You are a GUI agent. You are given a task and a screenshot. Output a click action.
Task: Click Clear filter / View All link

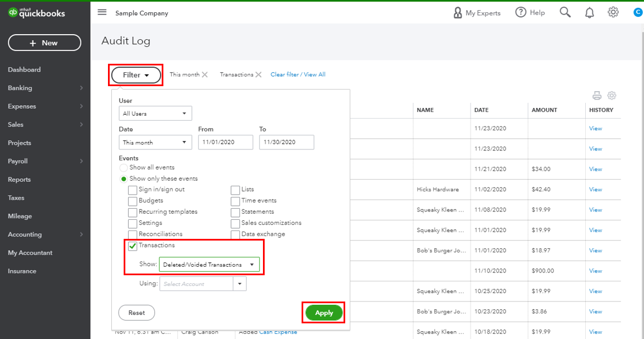(x=298, y=75)
